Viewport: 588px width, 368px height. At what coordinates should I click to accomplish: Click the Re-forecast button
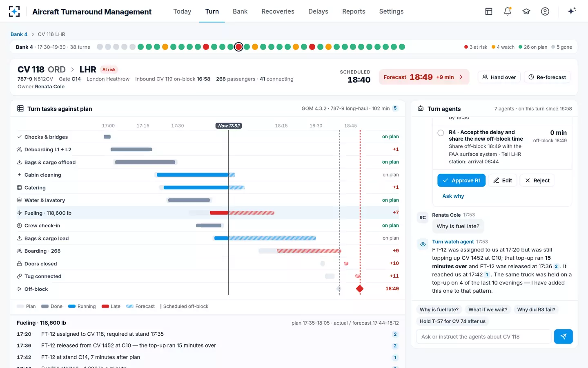547,77
